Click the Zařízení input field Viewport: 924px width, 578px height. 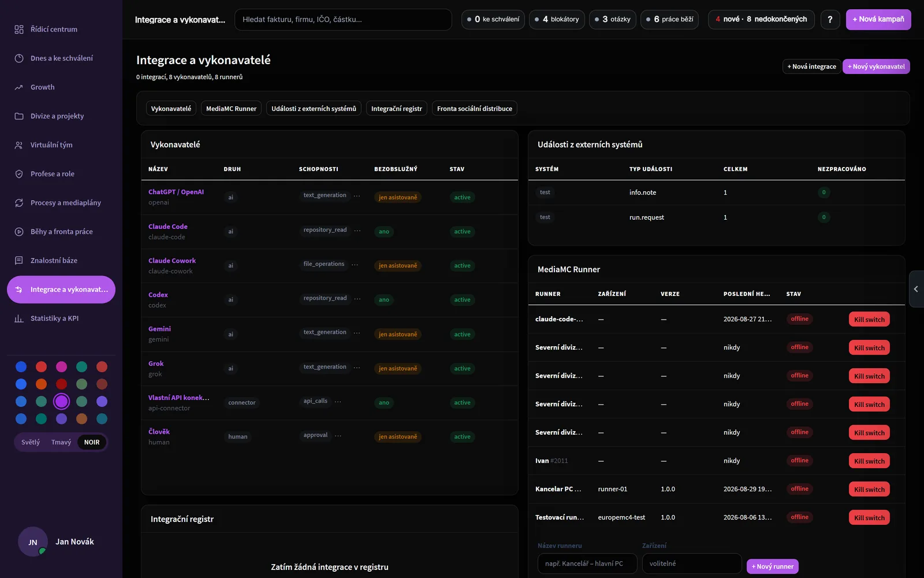[692, 564]
